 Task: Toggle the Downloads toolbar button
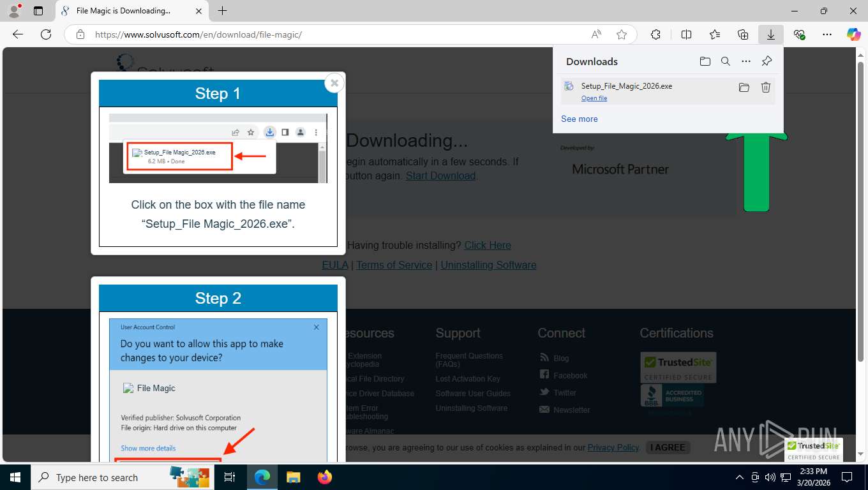(771, 34)
